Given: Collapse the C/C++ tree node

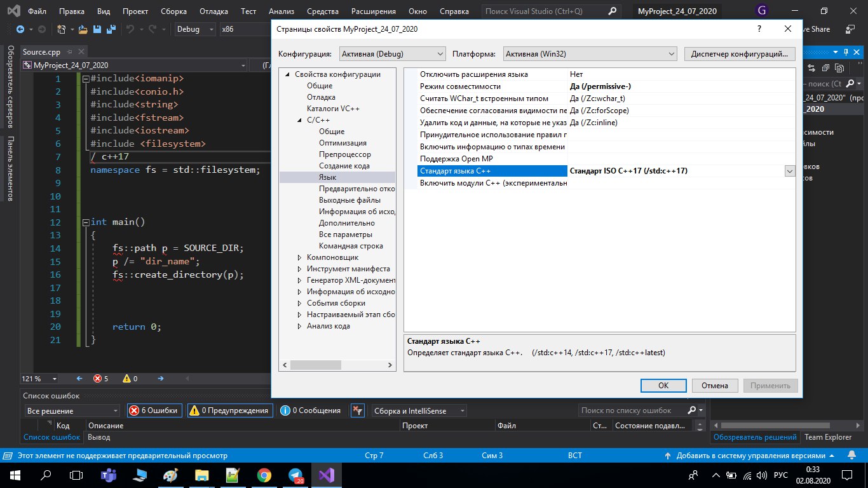Looking at the screenshot, I should [300, 120].
